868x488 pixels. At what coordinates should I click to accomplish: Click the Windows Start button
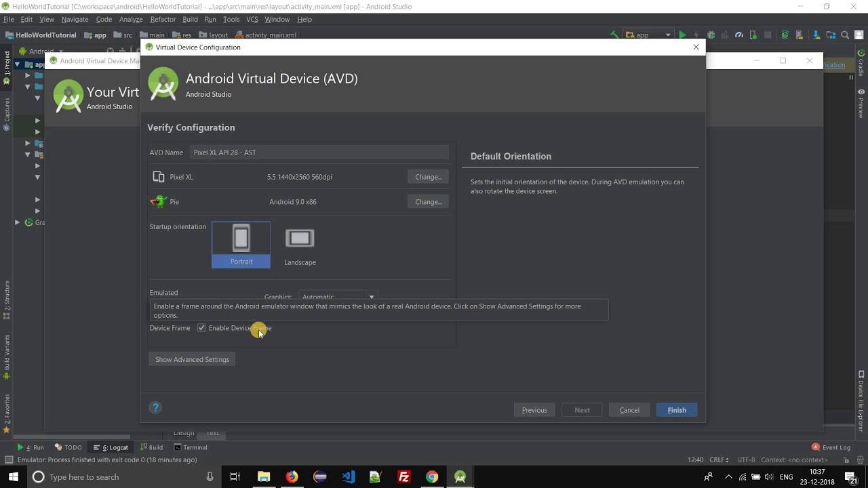point(14,477)
